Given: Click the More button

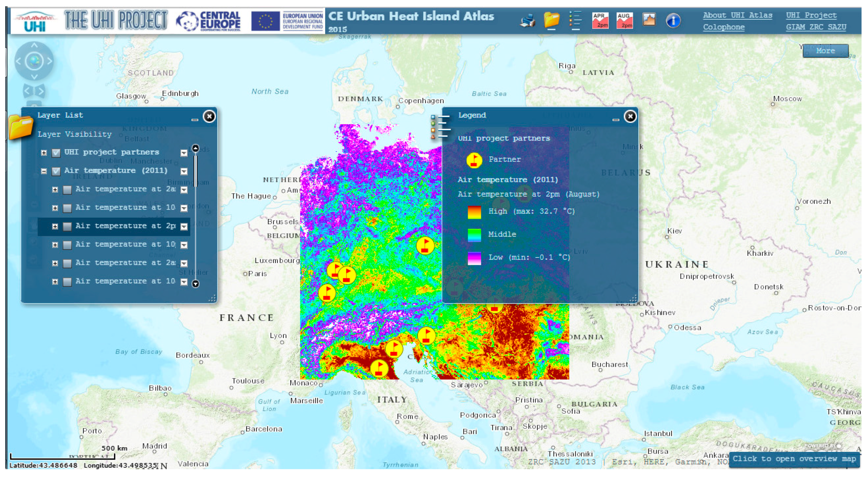Looking at the screenshot, I should point(825,51).
